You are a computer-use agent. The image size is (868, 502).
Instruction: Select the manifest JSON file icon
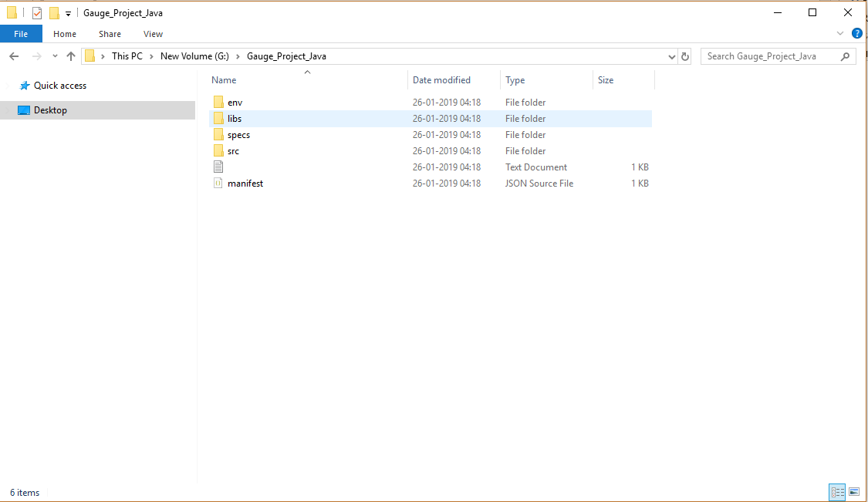click(218, 184)
